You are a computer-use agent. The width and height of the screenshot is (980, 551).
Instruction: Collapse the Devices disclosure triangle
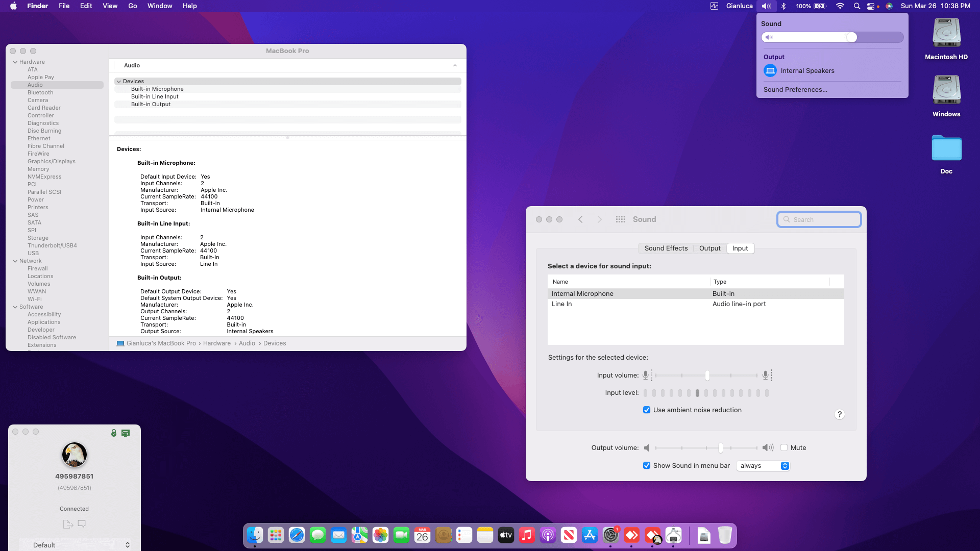click(x=118, y=82)
